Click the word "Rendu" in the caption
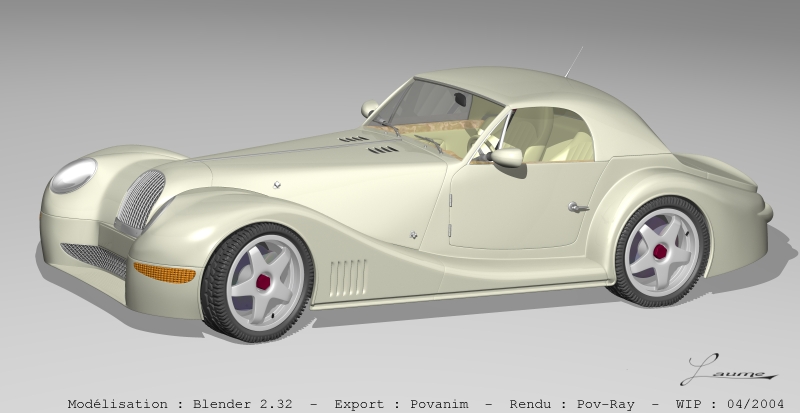 click(x=530, y=404)
